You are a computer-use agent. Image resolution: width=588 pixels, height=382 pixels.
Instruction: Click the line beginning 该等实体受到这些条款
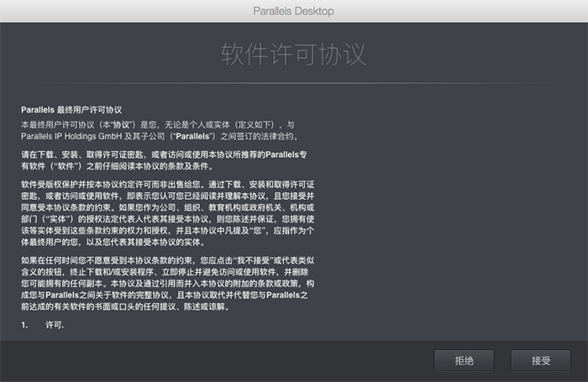[168, 231]
